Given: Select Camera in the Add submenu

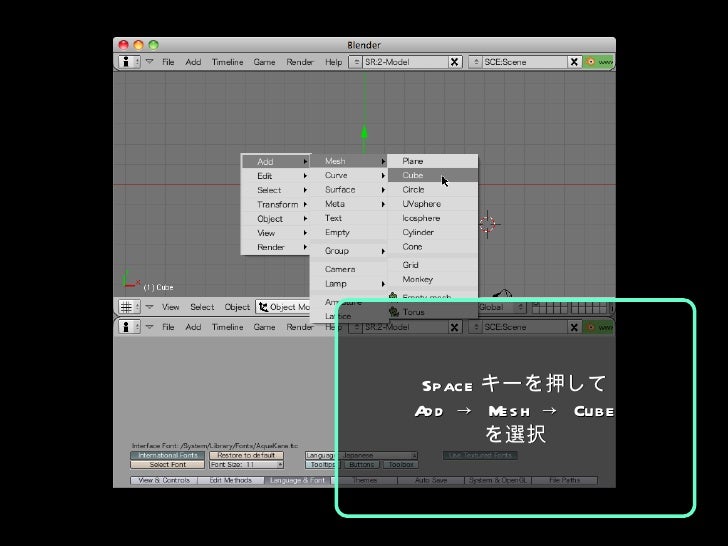Looking at the screenshot, I should (x=349, y=269).
